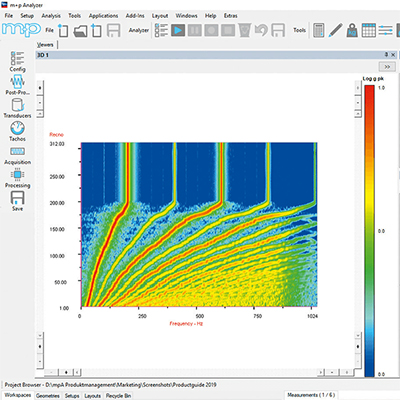Viewport: 400px width, 400px height.
Task: Switch to the Geometries tab
Action: 48,396
